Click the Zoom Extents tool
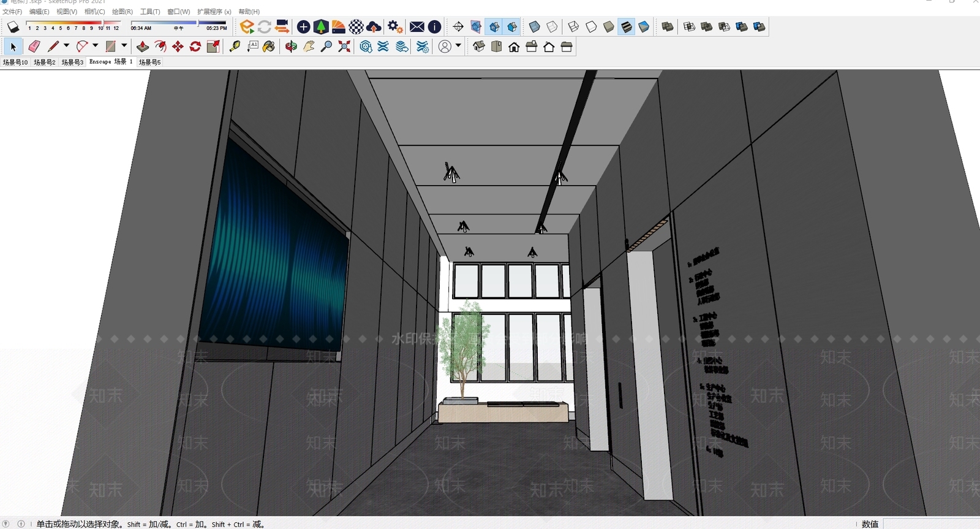 tap(344, 47)
